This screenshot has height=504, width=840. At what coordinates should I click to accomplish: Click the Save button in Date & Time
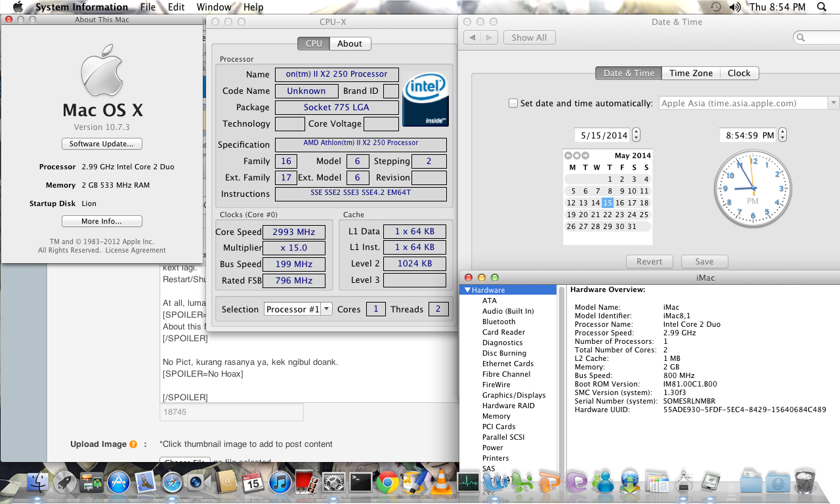pyautogui.click(x=704, y=261)
